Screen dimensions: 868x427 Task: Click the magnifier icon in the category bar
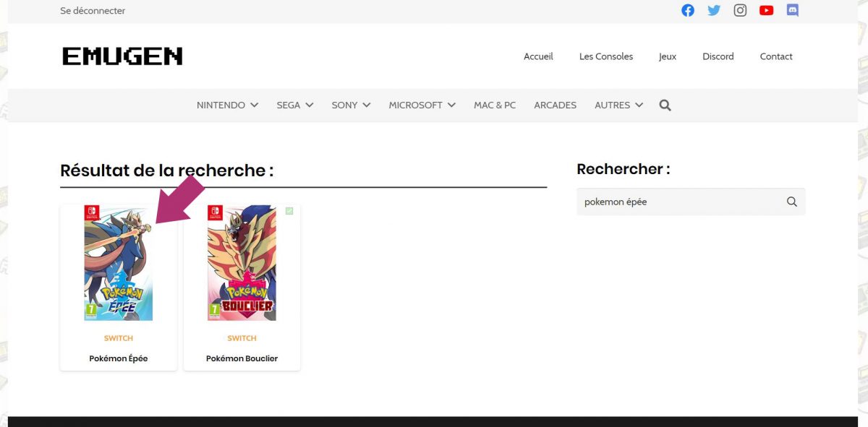665,105
